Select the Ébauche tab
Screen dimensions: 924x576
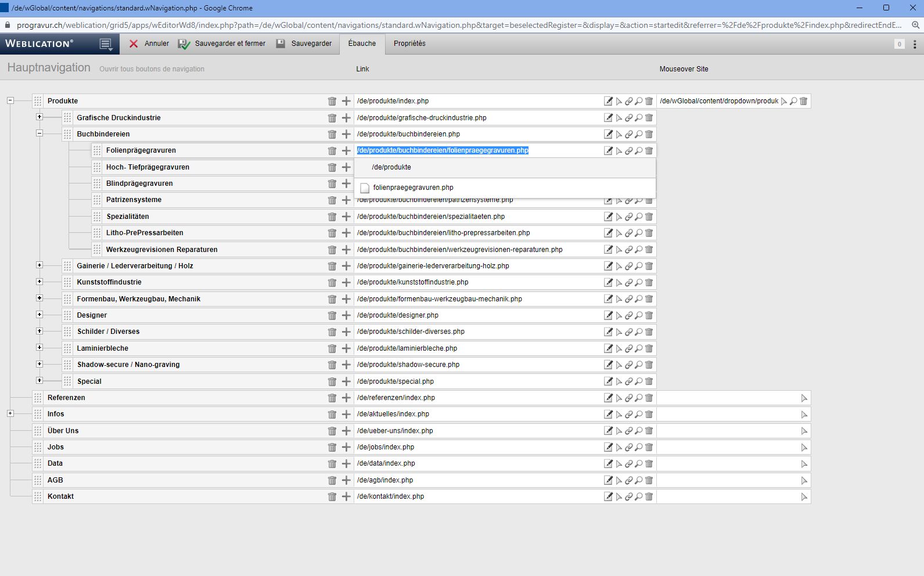(362, 44)
